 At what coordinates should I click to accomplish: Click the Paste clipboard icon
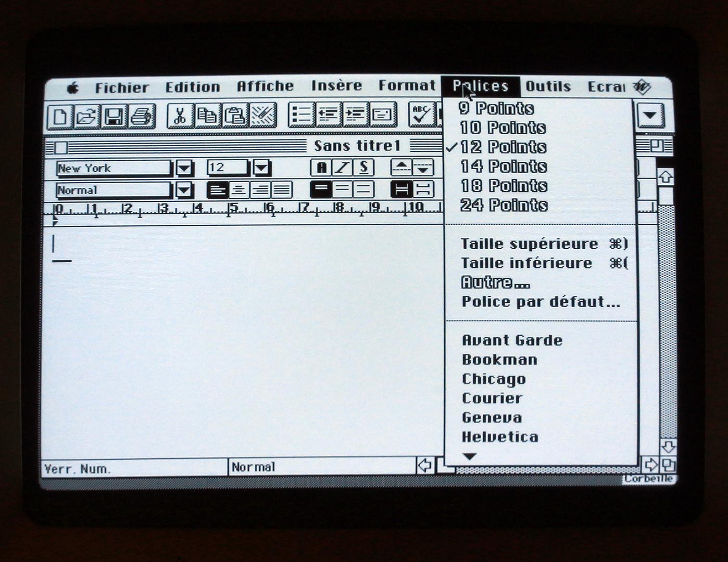(x=235, y=115)
